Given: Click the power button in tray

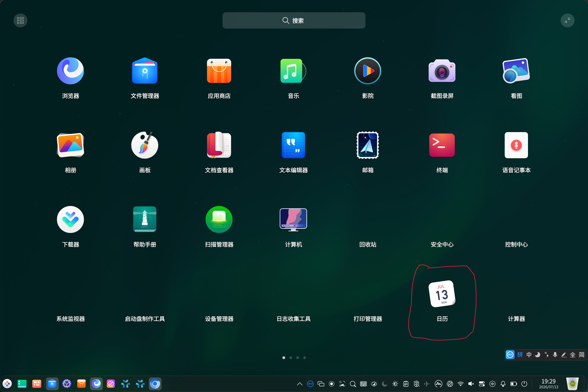Looking at the screenshot, I should [524, 384].
